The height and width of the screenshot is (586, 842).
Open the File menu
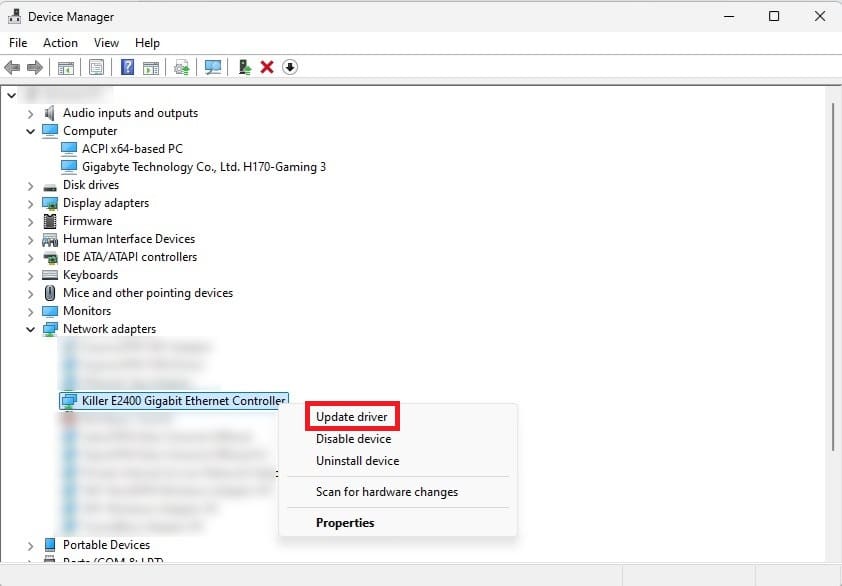tap(18, 42)
